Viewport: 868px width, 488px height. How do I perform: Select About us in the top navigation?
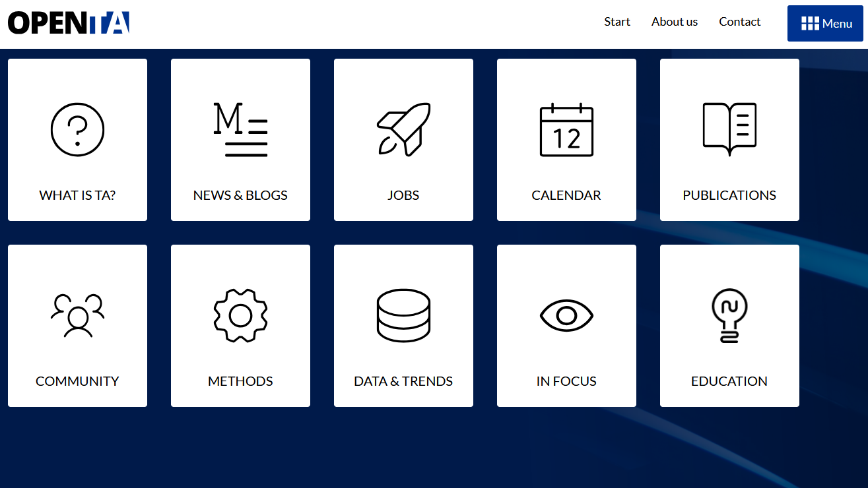click(x=674, y=22)
